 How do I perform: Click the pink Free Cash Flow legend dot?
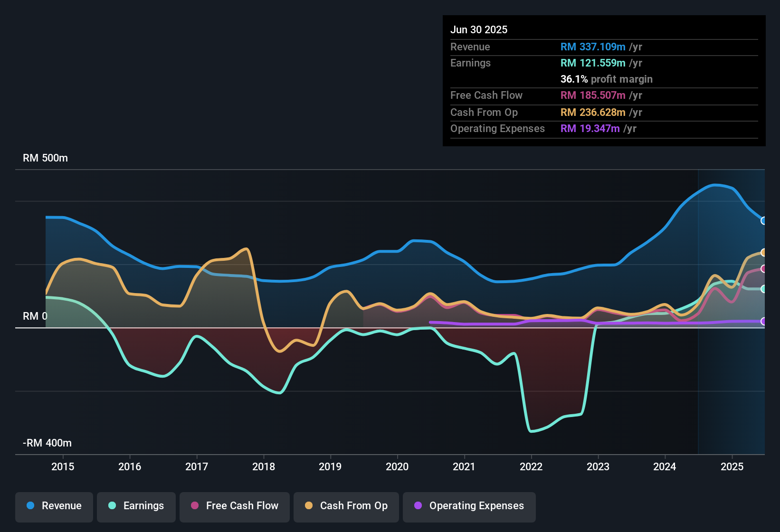click(x=195, y=506)
